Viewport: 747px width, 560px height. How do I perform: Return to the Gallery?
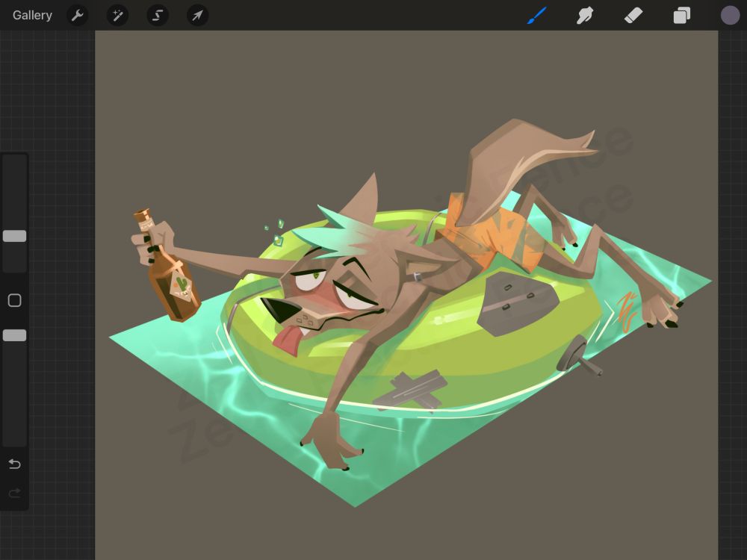coord(32,15)
